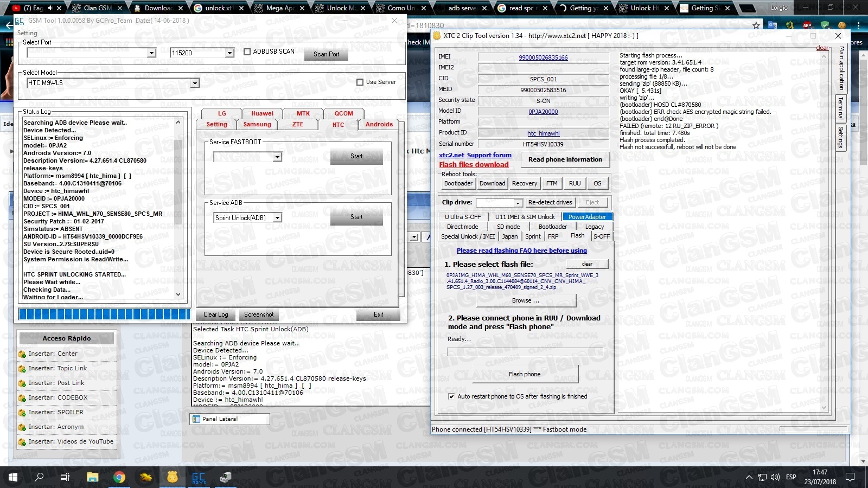This screenshot has height=488, width=868.
Task: Click Clear Log button
Action: tap(216, 314)
